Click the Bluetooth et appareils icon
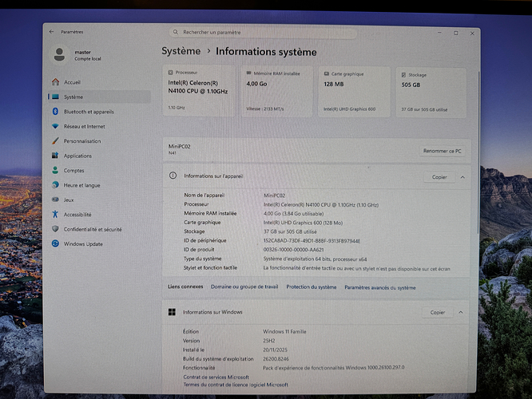The width and height of the screenshot is (532, 399). 55,111
